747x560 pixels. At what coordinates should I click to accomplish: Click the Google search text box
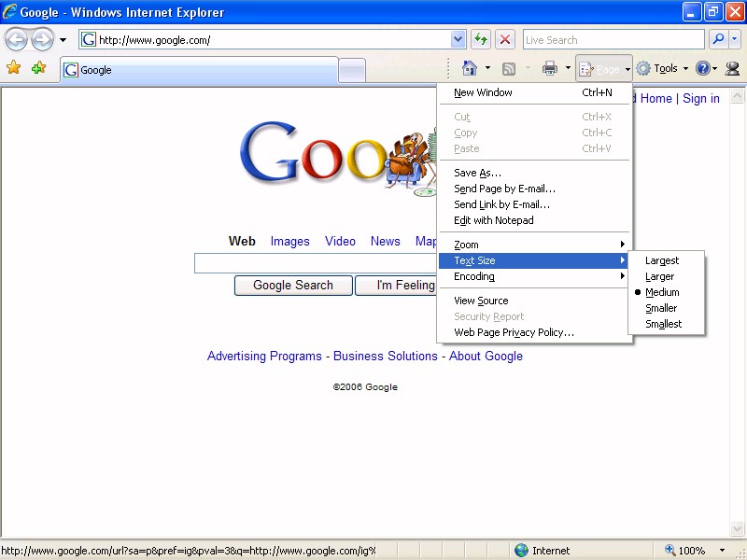pyautogui.click(x=316, y=263)
